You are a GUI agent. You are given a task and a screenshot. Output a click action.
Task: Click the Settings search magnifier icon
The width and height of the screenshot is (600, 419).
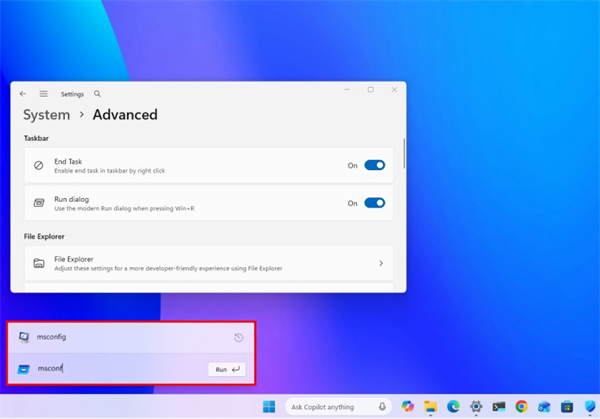coord(98,94)
